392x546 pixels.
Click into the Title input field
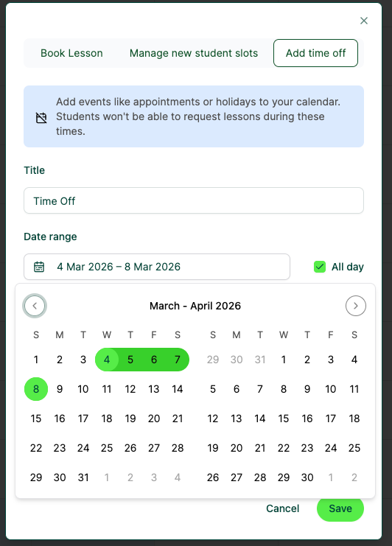[194, 200]
